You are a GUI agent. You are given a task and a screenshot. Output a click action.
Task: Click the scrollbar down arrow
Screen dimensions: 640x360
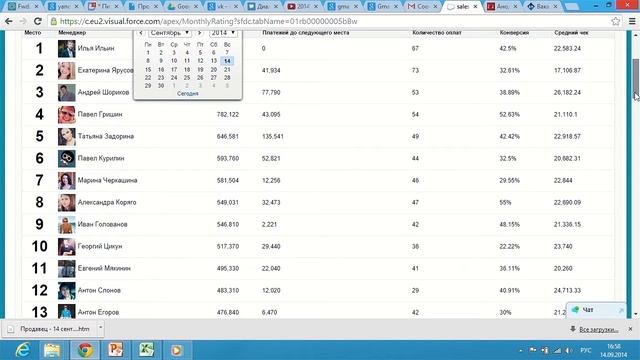click(636, 314)
